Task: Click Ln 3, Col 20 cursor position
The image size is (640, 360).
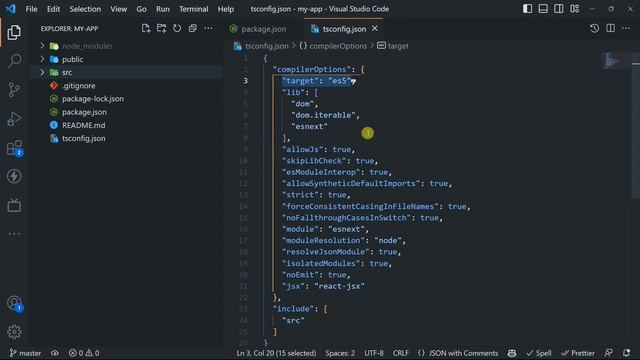Action: point(276,353)
